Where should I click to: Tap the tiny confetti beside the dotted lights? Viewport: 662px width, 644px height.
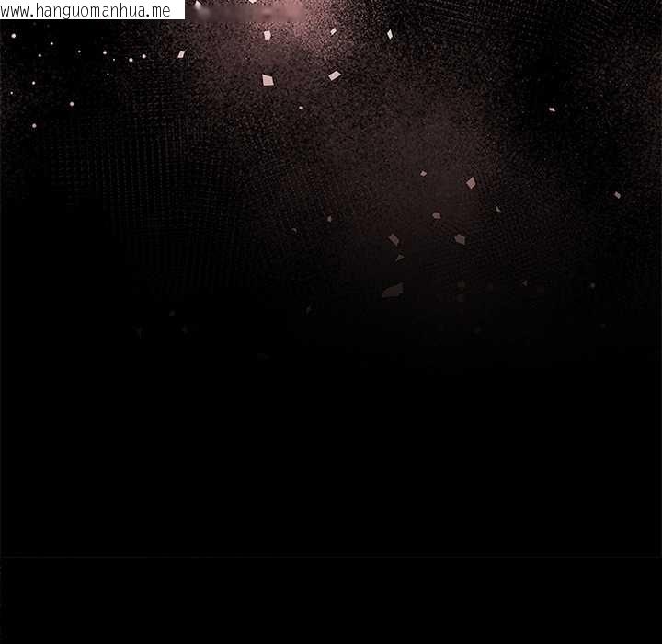coord(181,54)
